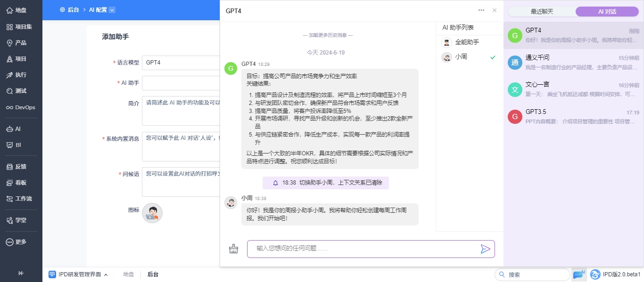Open 通义千问 conversation in chat list
This screenshot has width=644, height=282.
[x=574, y=63]
